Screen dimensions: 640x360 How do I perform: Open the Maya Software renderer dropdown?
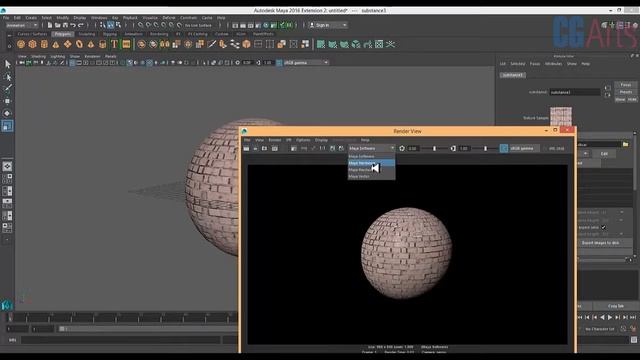(x=371, y=149)
